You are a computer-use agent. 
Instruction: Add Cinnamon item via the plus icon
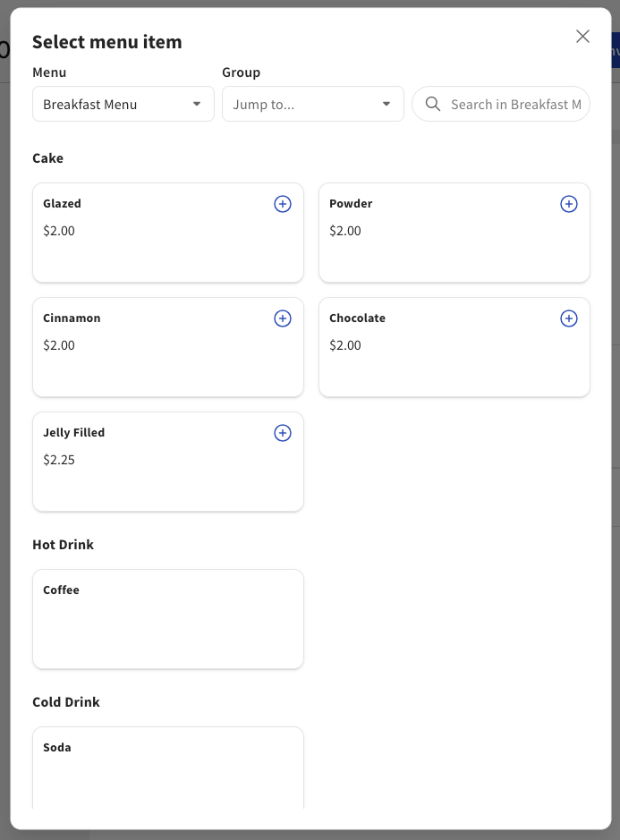pyautogui.click(x=282, y=318)
